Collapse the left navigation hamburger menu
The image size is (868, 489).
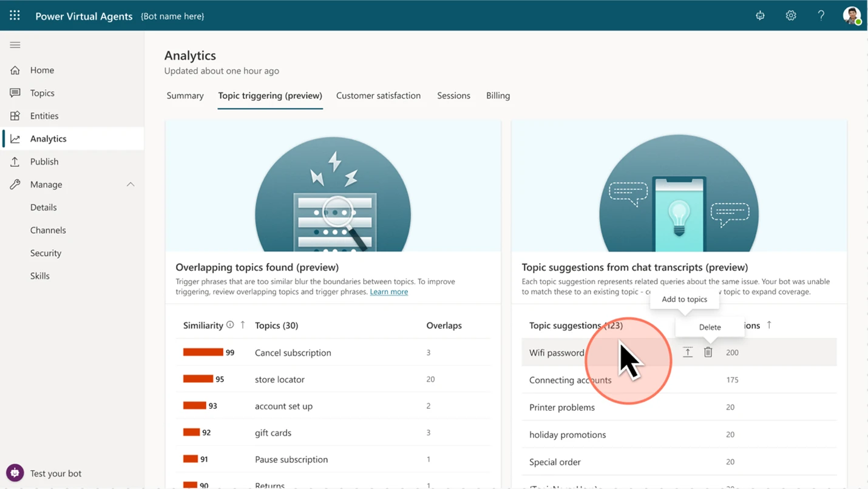15,45
